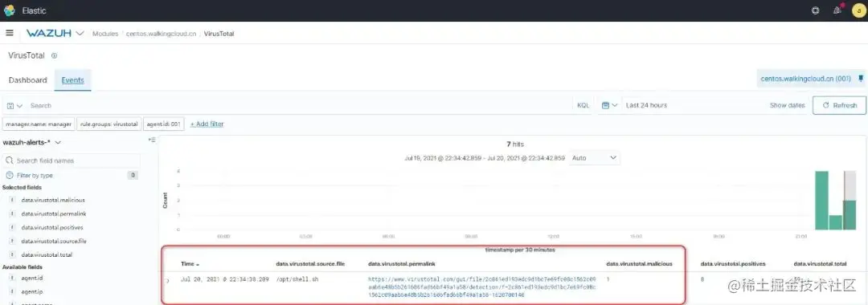Switch to the Dashboard tab
The height and width of the screenshot is (305, 868).
tap(27, 80)
